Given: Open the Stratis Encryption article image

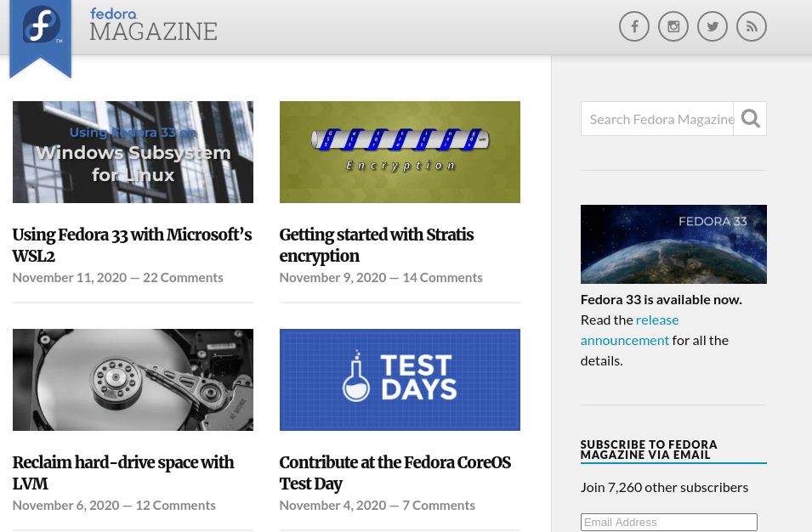Looking at the screenshot, I should 400,152.
